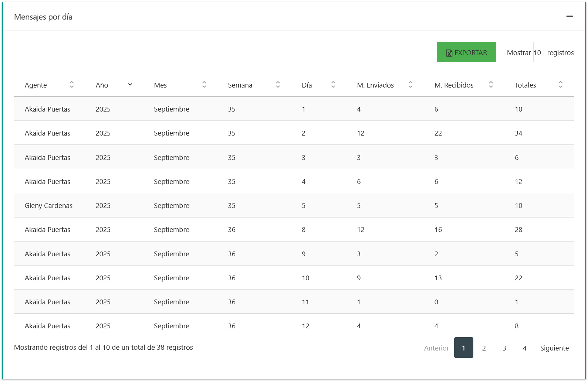588x383 pixels.
Task: Select the Gleny Cardenas row
Action: tap(48, 205)
